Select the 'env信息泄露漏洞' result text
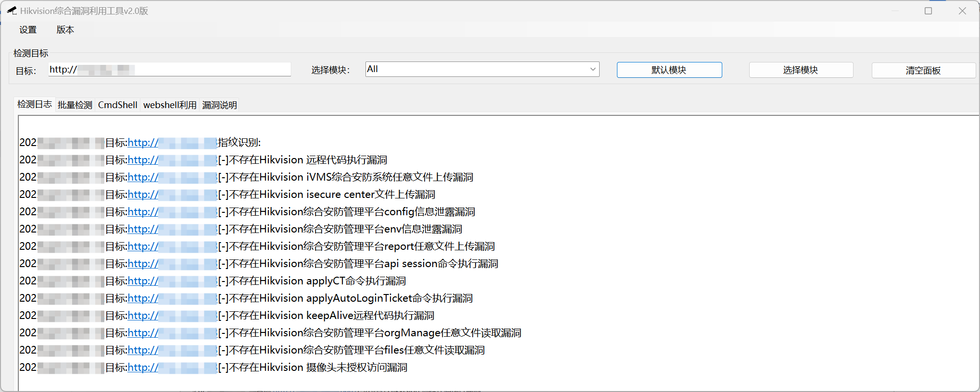The width and height of the screenshot is (980, 392). pos(423,229)
